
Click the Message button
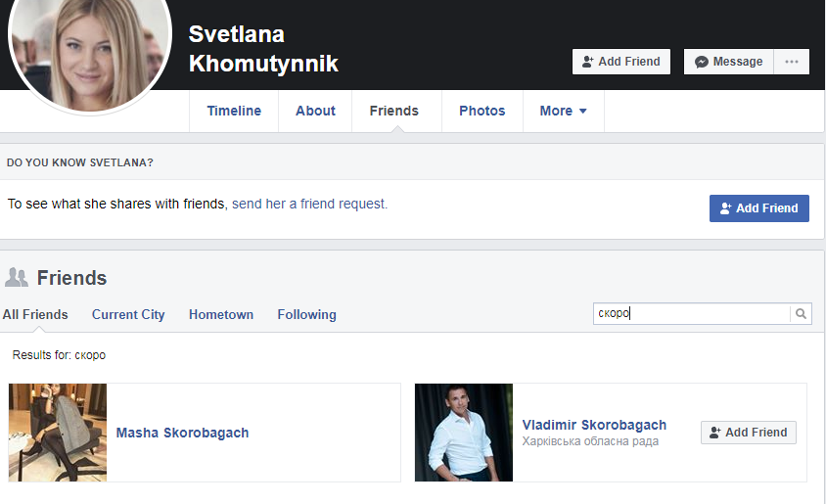coord(728,62)
